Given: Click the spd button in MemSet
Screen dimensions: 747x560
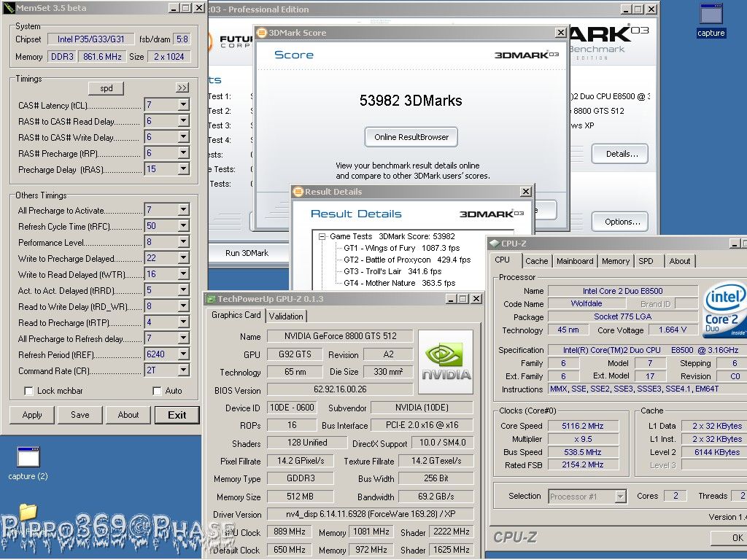Looking at the screenshot, I should pyautogui.click(x=107, y=88).
